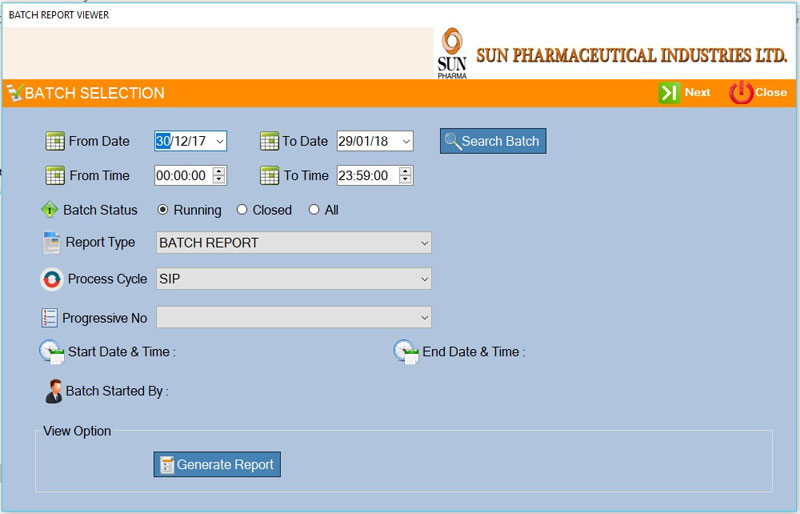The image size is (800, 514).
Task: Click the Report Type document icon
Action: 51,242
